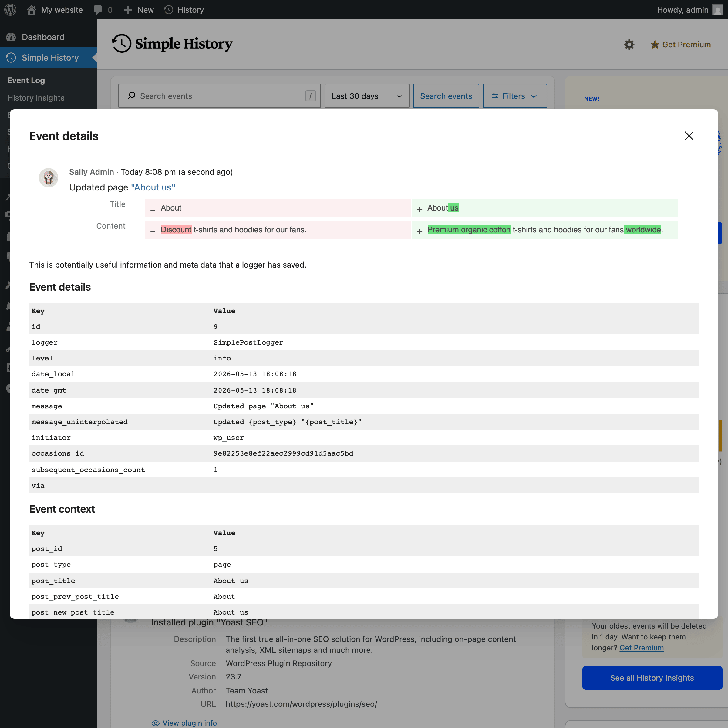The width and height of the screenshot is (728, 728).
Task: Click the slash shortcut icon in search box
Action: [310, 96]
